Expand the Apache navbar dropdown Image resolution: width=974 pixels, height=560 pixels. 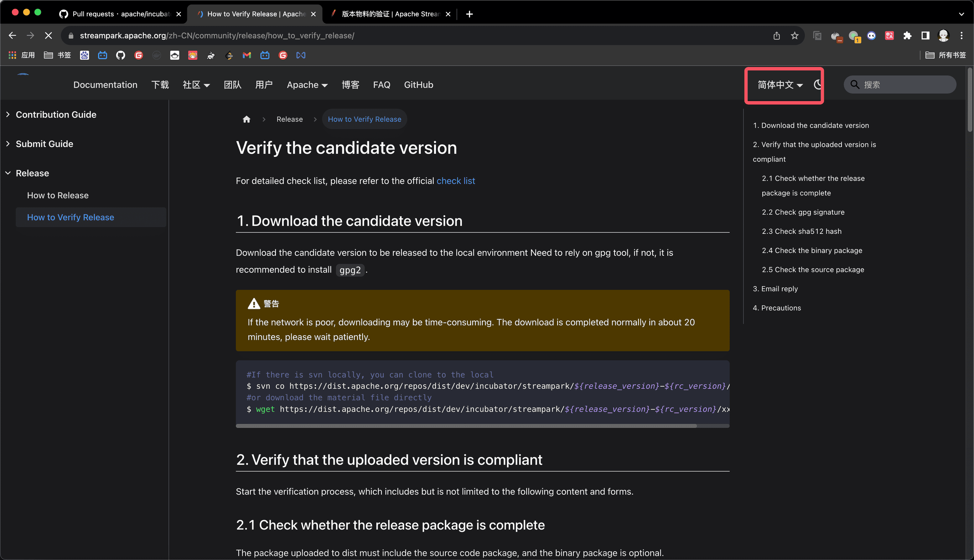[x=307, y=85]
